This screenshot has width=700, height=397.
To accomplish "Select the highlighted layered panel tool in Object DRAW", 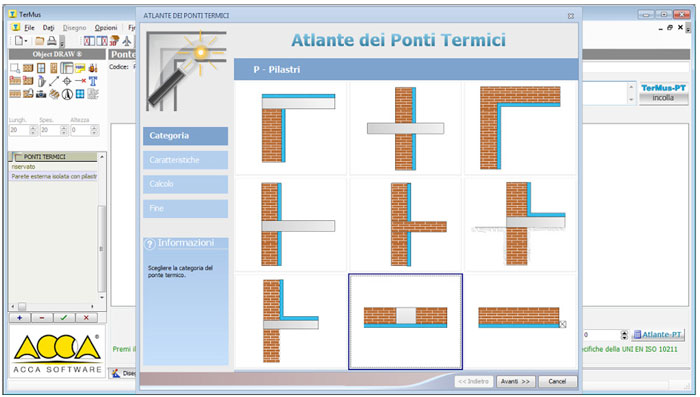I will 67,68.
